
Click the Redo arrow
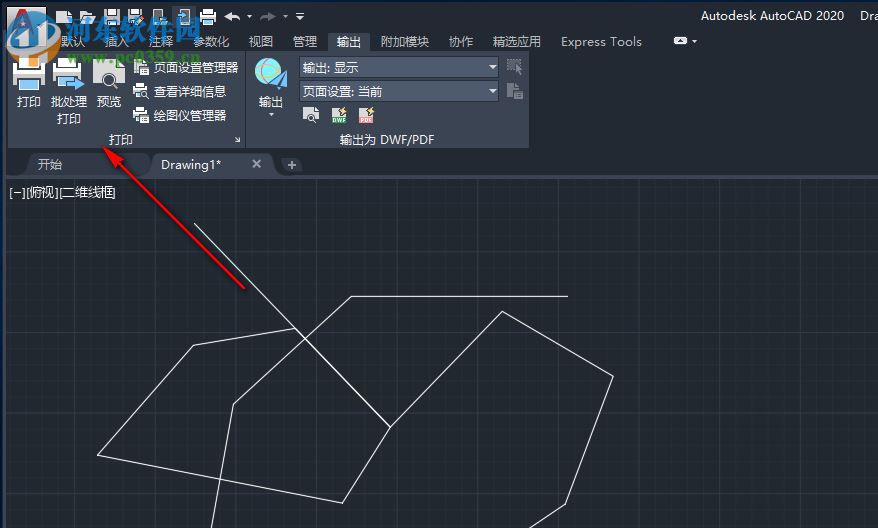268,17
